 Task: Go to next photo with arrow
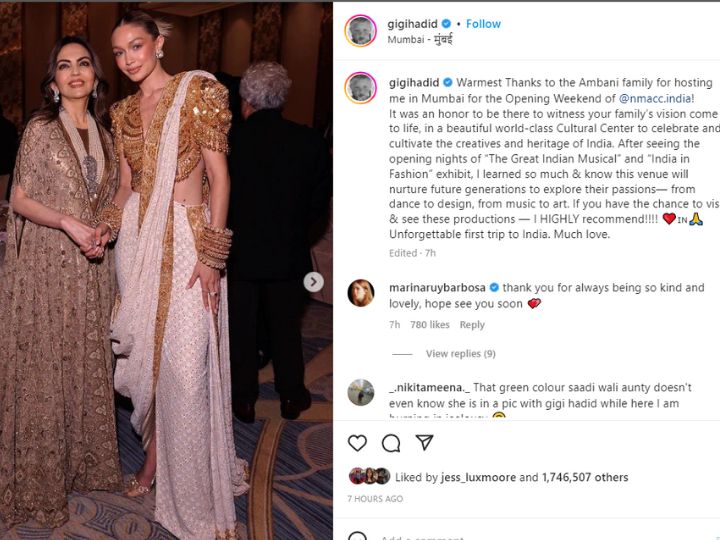314,282
